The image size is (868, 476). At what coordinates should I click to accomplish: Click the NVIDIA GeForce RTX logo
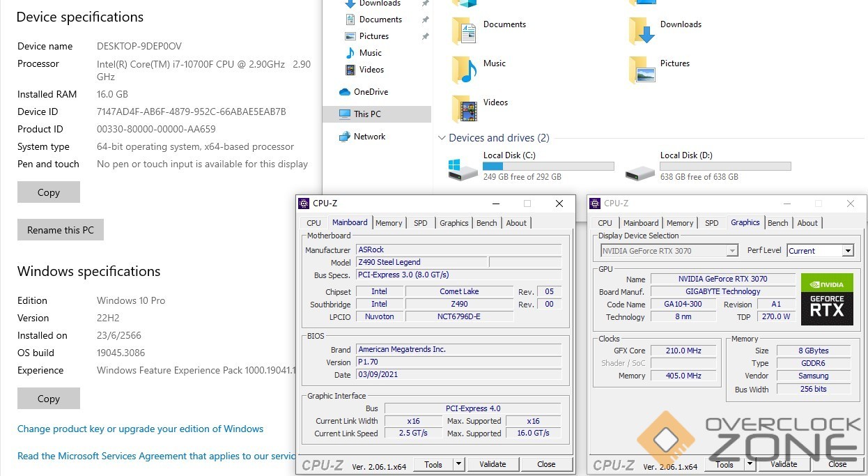(827, 300)
